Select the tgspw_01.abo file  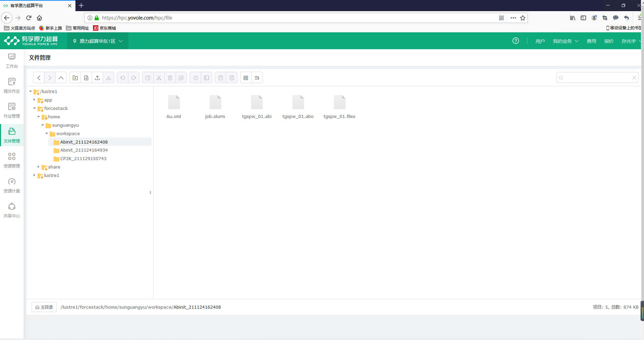pos(298,107)
